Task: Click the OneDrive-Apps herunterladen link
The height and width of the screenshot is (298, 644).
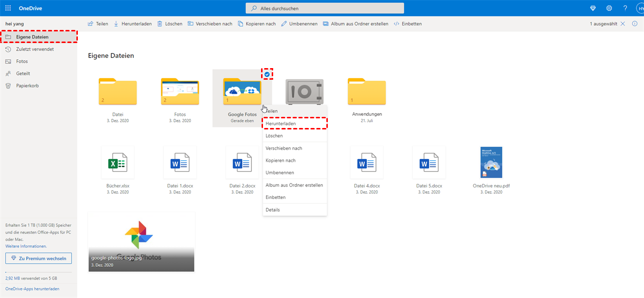Action: click(32, 289)
